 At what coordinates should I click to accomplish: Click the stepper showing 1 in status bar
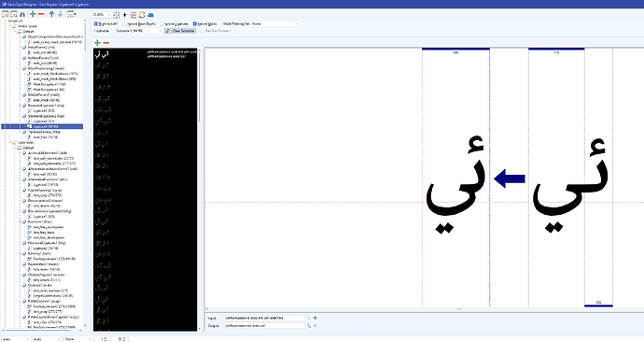pyautogui.click(x=102, y=339)
